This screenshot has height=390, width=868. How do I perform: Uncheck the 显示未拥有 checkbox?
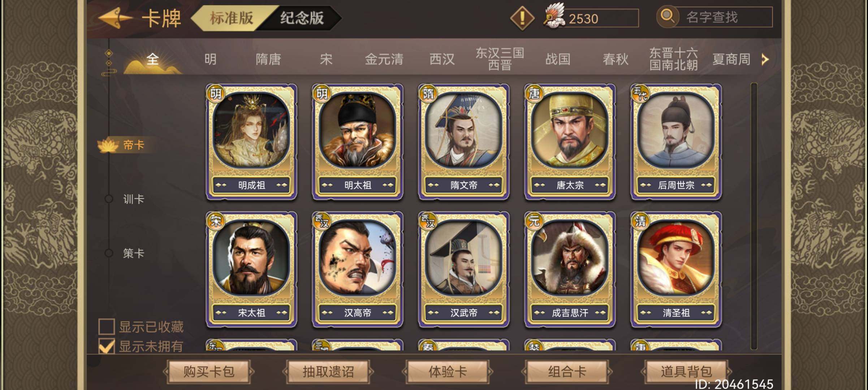click(x=107, y=346)
